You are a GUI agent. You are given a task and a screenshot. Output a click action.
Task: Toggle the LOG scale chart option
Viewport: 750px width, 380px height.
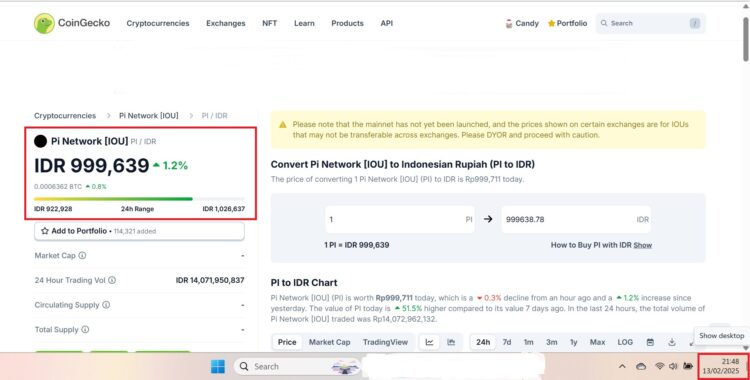[x=625, y=342]
